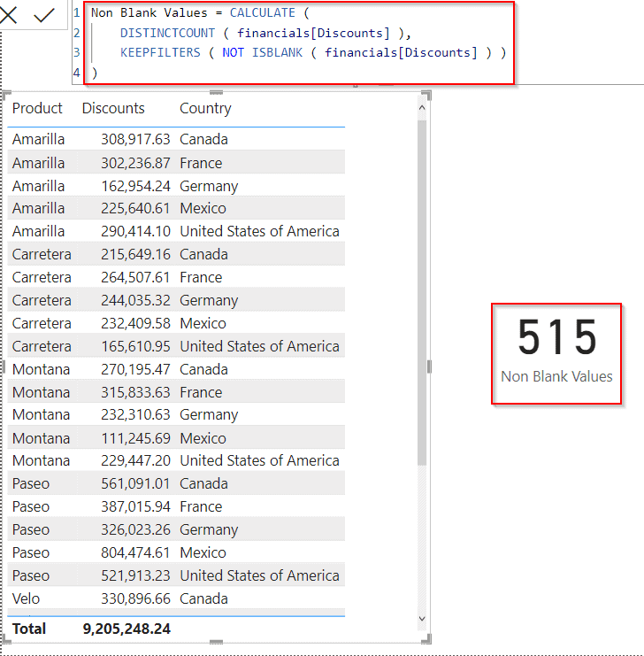The height and width of the screenshot is (656, 644).
Task: Select the 232,310.63 discount cell
Action: point(135,414)
